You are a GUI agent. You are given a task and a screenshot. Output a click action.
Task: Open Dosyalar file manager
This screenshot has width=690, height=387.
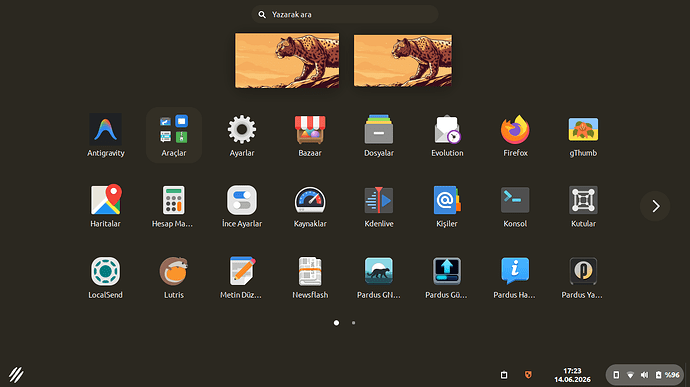click(378, 135)
